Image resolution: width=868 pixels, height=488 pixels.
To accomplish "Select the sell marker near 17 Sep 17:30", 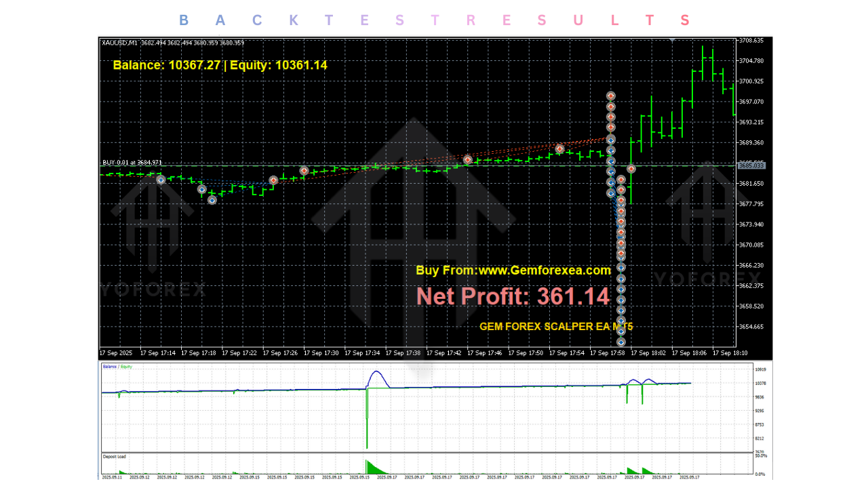I will (304, 171).
